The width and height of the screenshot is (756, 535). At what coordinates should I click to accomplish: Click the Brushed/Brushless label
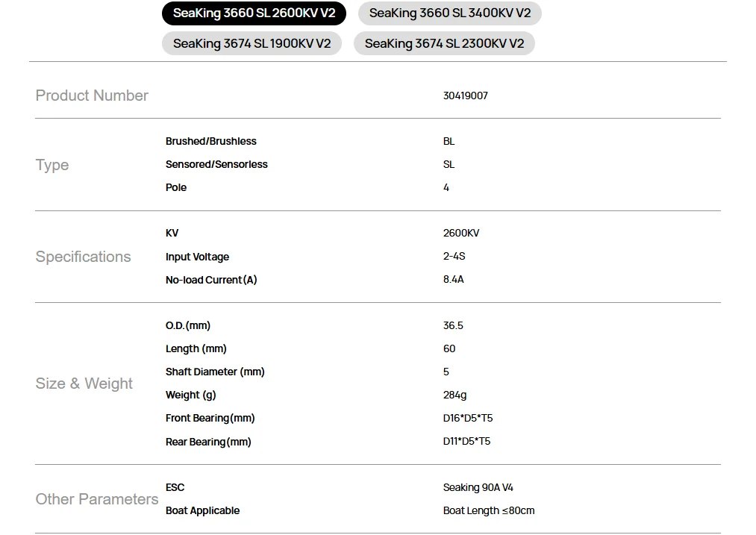click(x=210, y=141)
